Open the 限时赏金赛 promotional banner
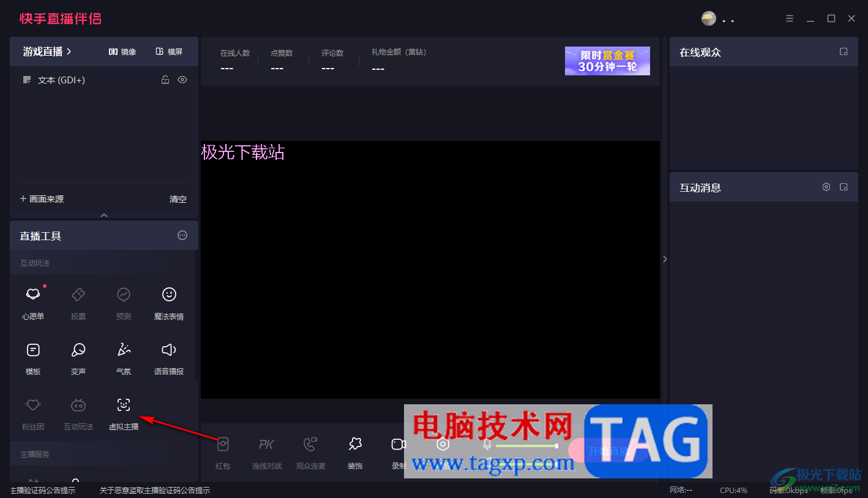868x498 pixels. (607, 61)
